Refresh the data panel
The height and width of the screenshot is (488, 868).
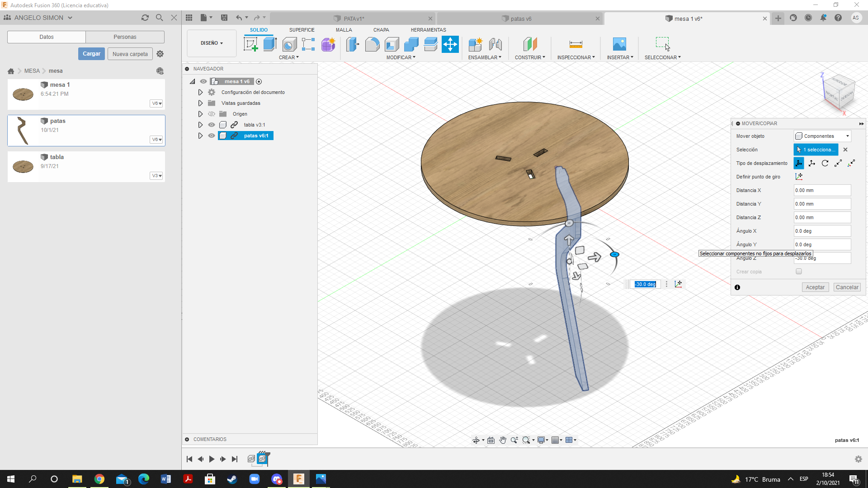(x=145, y=18)
